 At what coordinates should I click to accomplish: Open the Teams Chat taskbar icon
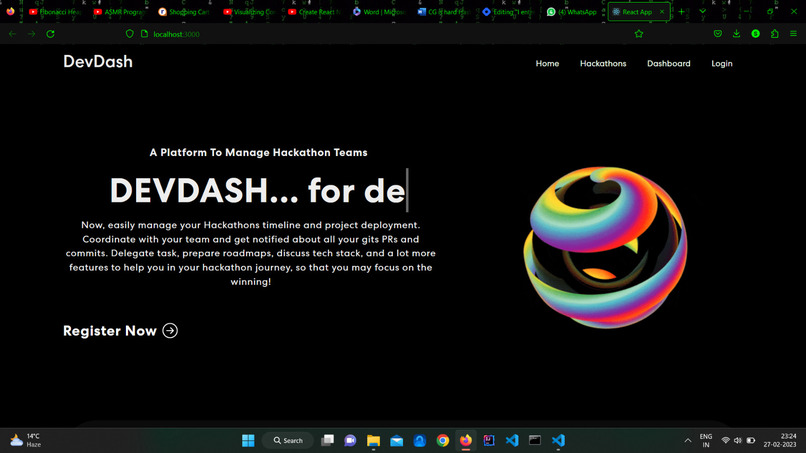350,440
